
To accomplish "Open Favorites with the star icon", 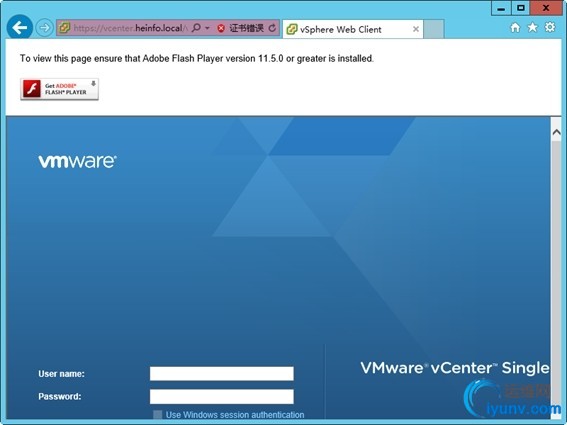I will pyautogui.click(x=533, y=27).
